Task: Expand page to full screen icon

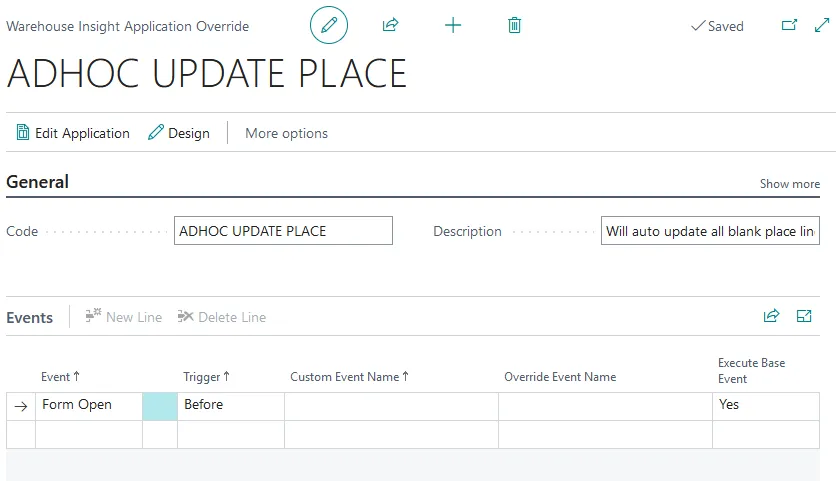Action: (x=822, y=26)
